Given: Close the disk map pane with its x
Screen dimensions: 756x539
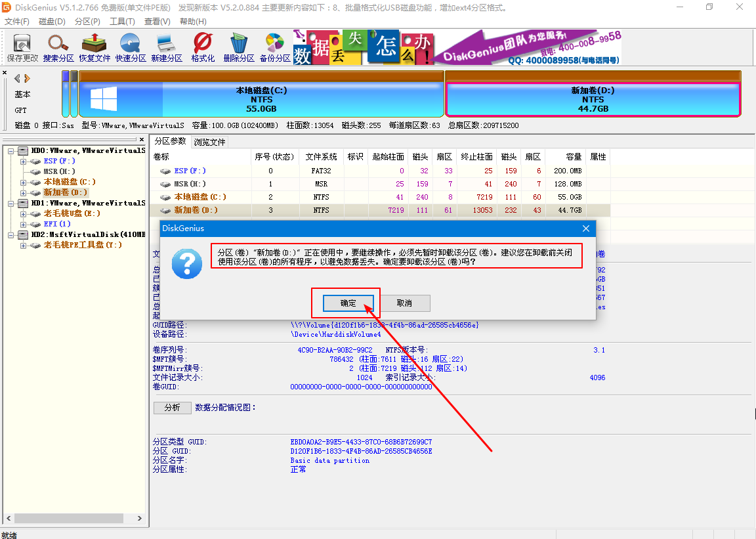Looking at the screenshot, I should [5, 73].
